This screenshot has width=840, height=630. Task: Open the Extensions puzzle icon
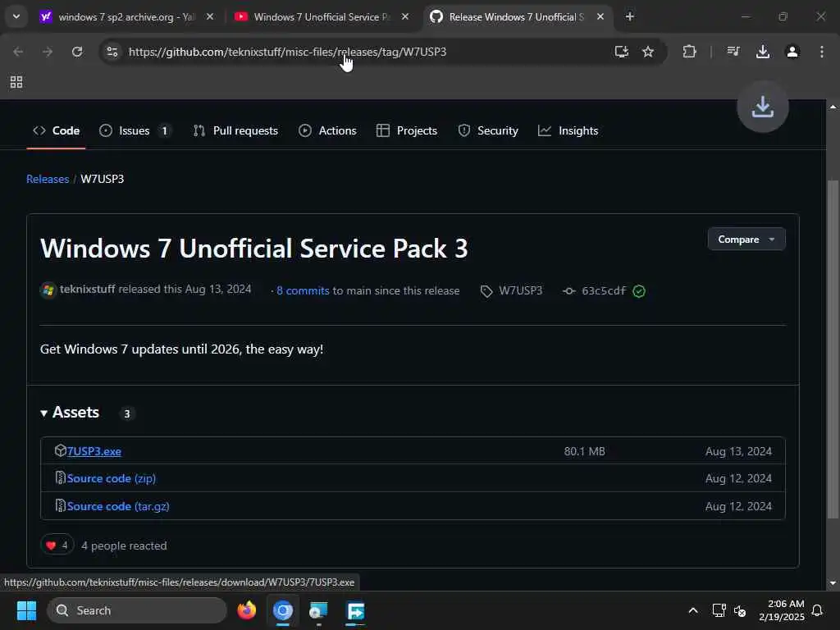(x=689, y=52)
